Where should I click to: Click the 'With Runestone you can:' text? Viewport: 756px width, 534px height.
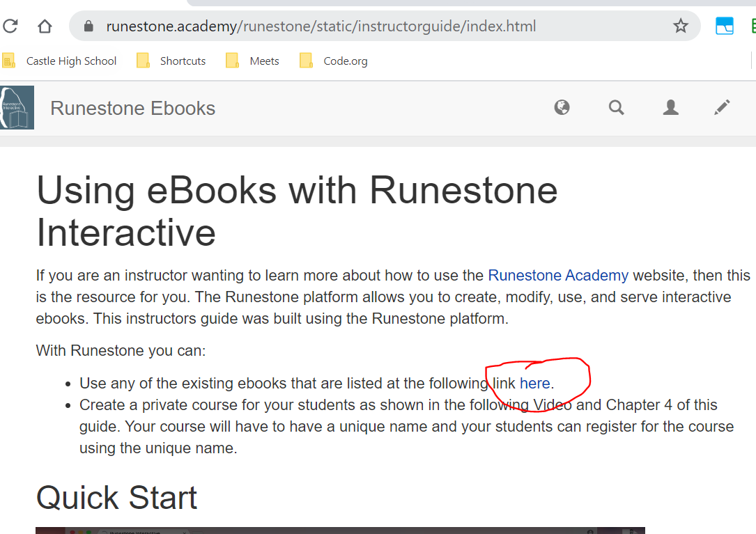tap(121, 350)
